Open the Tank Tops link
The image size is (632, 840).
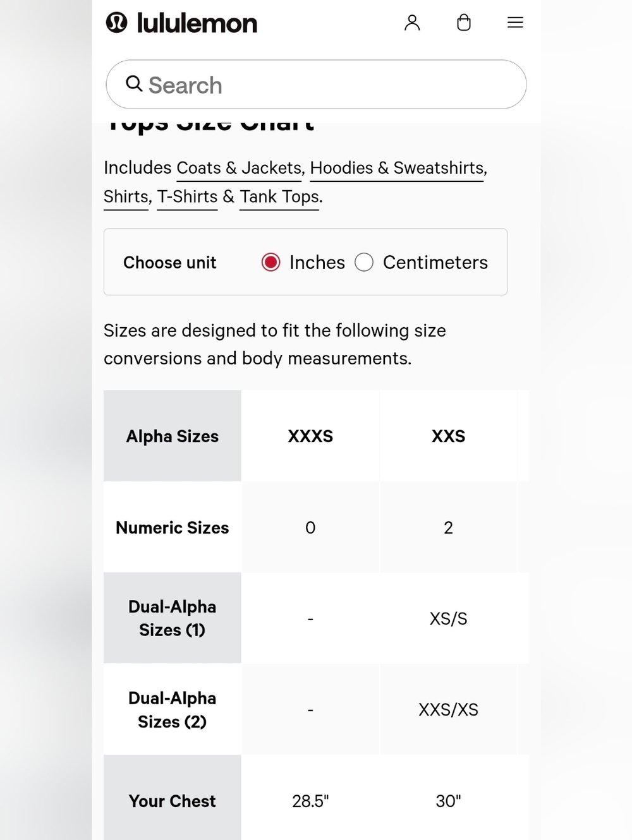coord(279,196)
